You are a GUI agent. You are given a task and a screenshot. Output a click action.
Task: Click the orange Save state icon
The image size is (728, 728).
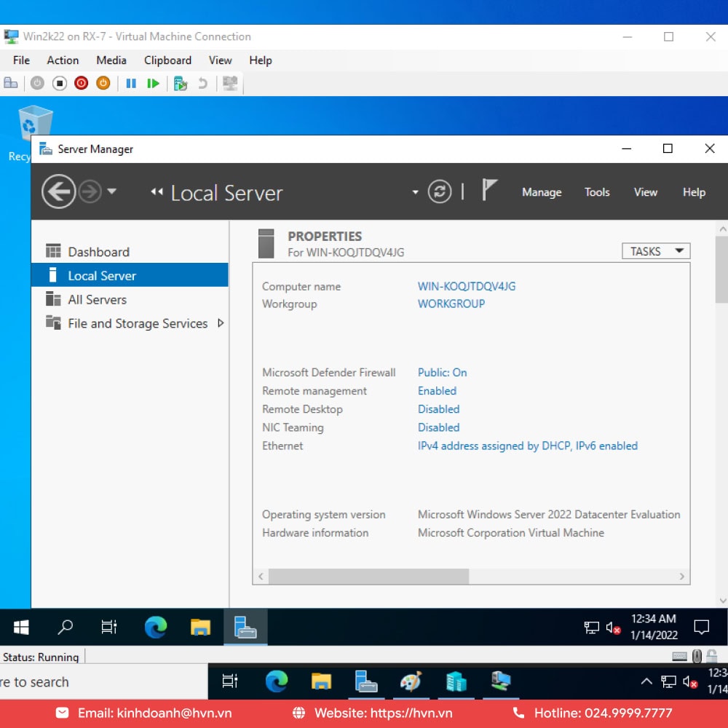pos(103,84)
